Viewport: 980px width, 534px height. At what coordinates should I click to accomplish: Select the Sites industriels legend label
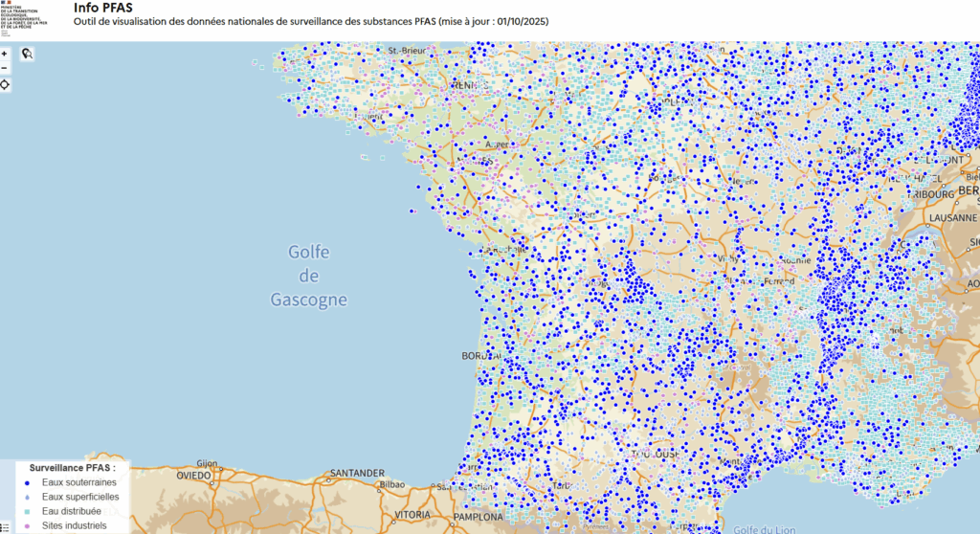(74, 525)
